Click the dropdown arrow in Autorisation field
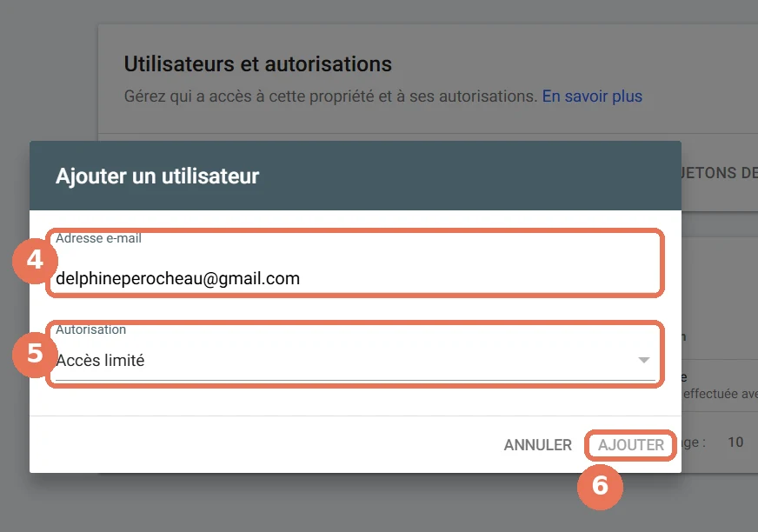 coord(643,360)
